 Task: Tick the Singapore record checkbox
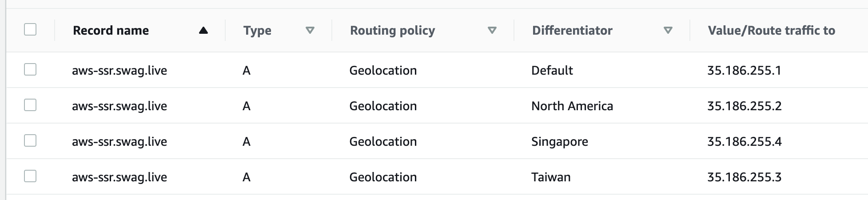point(30,141)
